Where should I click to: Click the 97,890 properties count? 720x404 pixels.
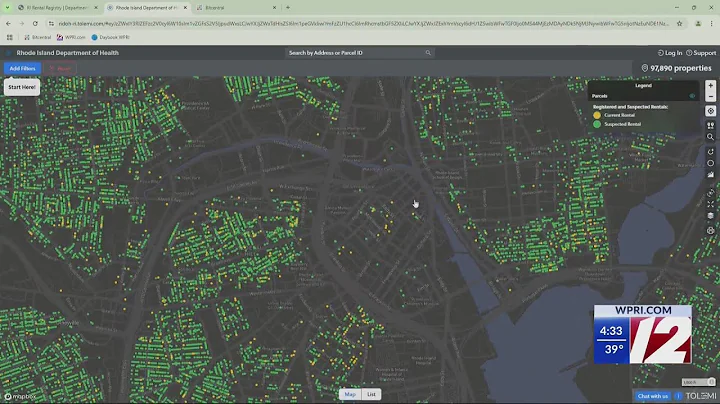(681, 68)
